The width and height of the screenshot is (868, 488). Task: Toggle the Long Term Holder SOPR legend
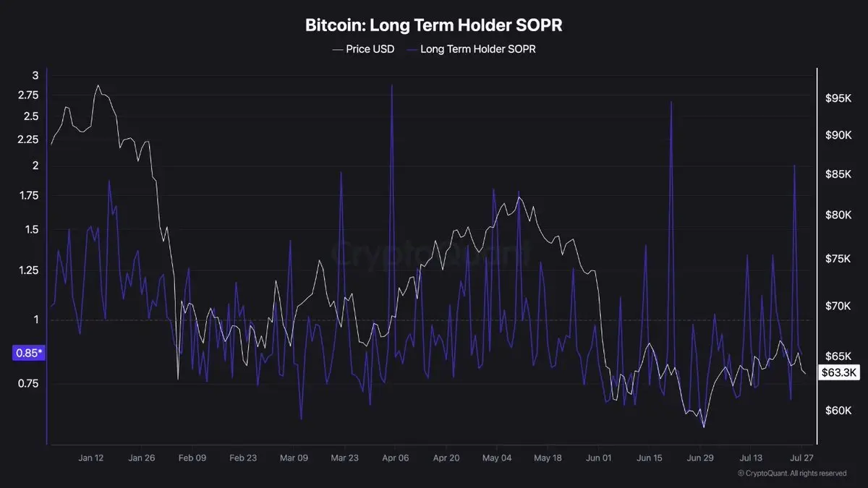(x=471, y=49)
